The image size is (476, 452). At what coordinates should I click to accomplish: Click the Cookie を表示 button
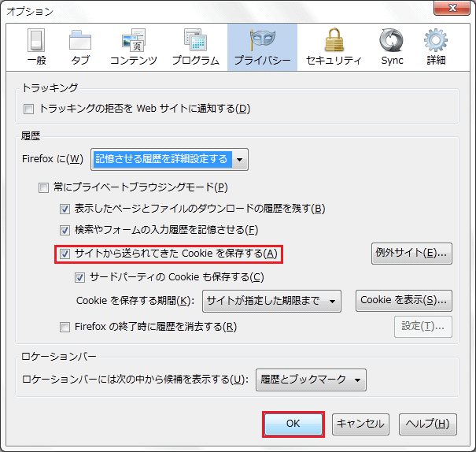coord(404,301)
